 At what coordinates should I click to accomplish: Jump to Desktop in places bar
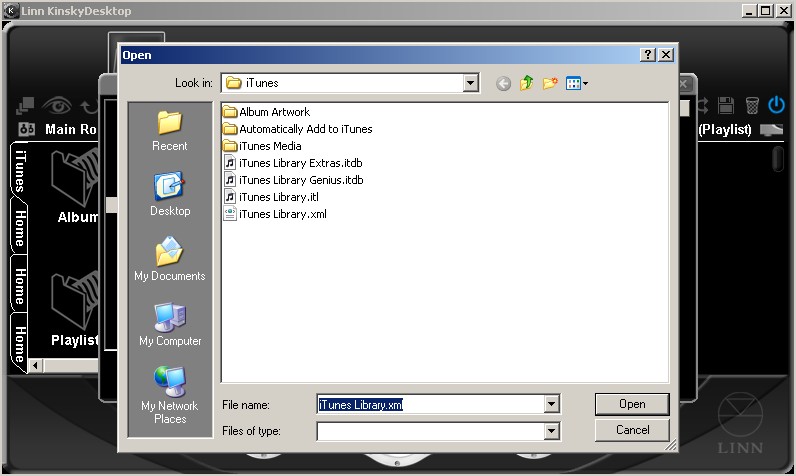pos(170,195)
